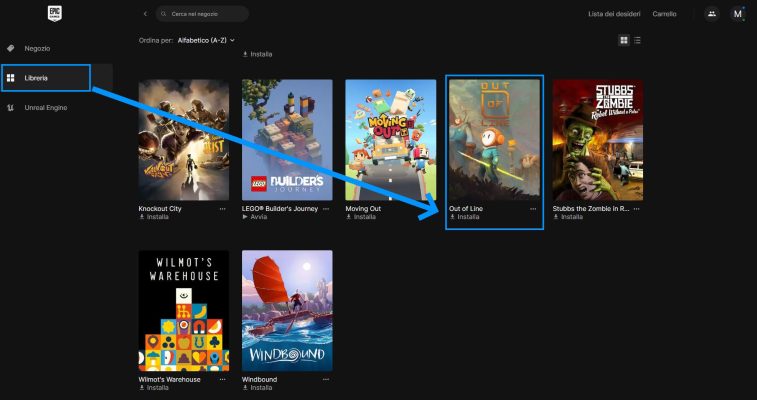Open the three-dot menu for Windbound
The image size is (757, 400).
coord(326,380)
